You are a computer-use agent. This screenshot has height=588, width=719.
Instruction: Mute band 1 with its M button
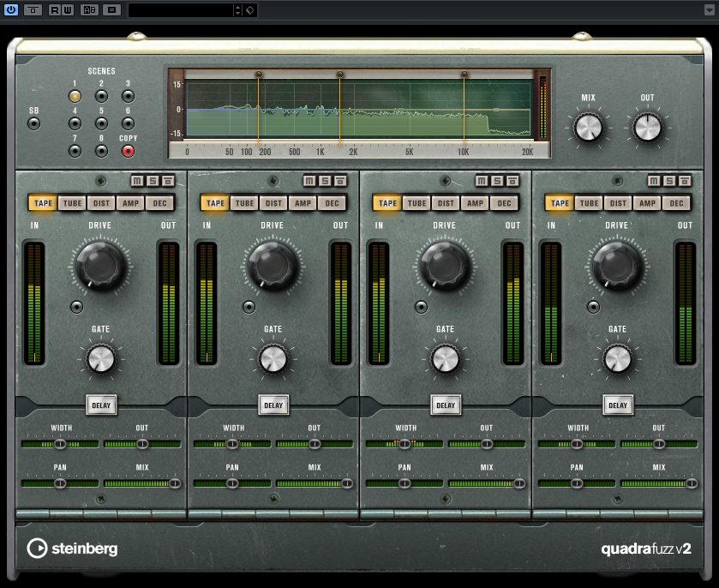pyautogui.click(x=137, y=181)
